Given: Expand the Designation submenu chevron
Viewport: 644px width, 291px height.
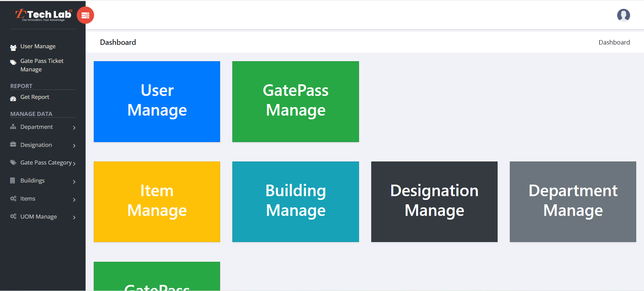Looking at the screenshot, I should [x=74, y=146].
